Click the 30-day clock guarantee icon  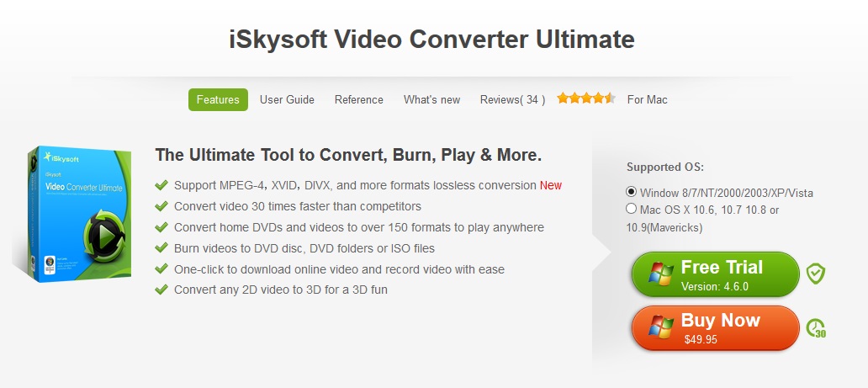point(816,327)
